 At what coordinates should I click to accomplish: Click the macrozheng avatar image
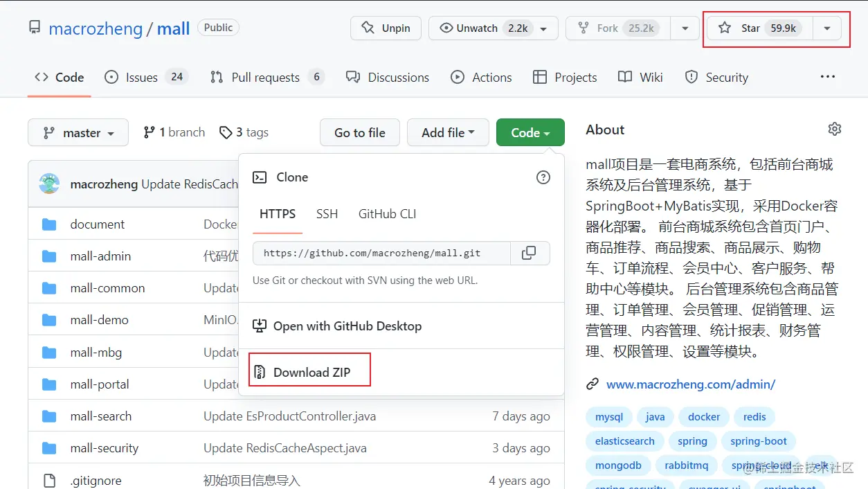click(49, 184)
